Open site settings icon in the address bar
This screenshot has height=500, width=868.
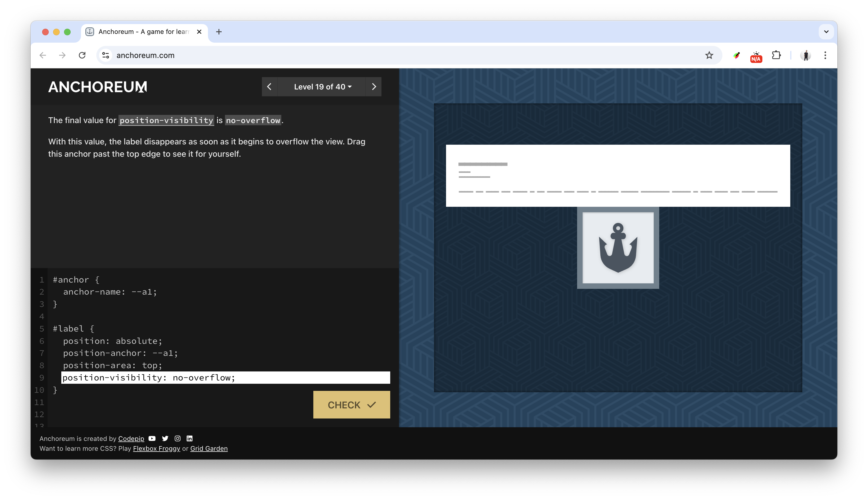coord(105,55)
